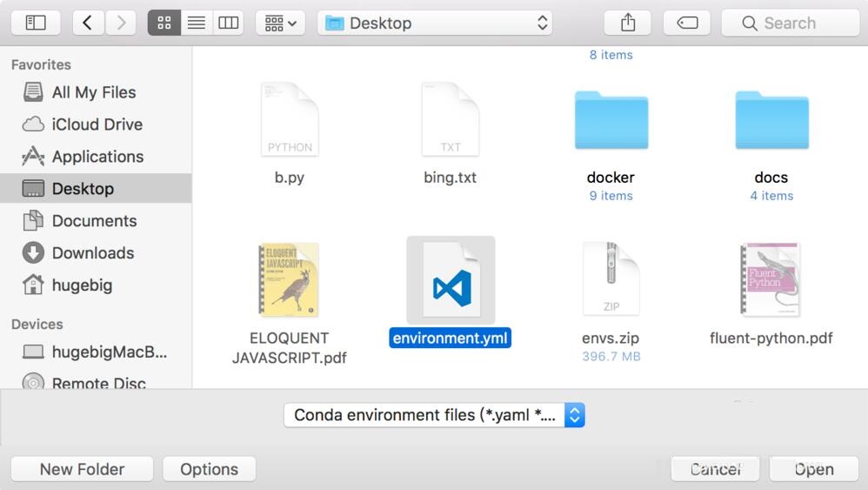Select All My Files in sidebar
The image size is (868, 490).
coord(94,92)
